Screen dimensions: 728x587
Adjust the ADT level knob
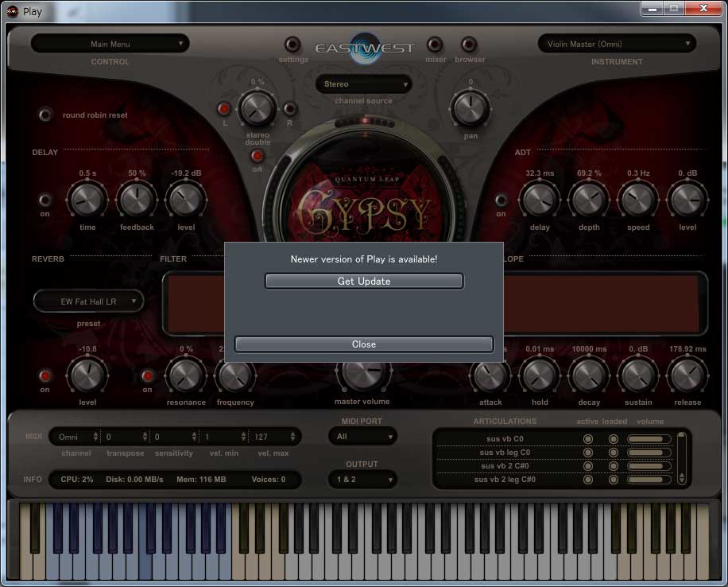click(x=687, y=200)
